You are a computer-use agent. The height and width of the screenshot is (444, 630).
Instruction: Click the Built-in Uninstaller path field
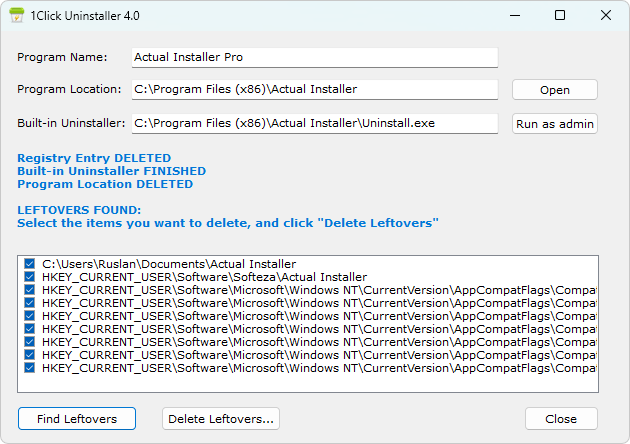coord(314,124)
